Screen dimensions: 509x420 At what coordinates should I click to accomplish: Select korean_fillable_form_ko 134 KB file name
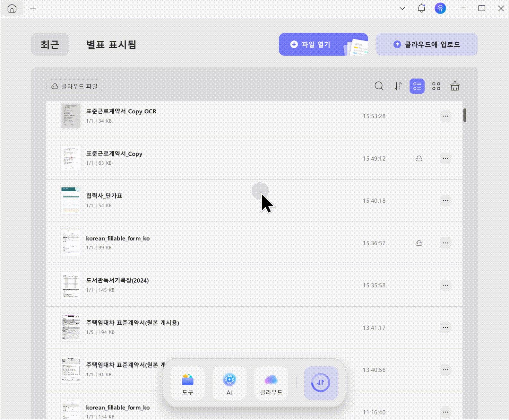118,407
